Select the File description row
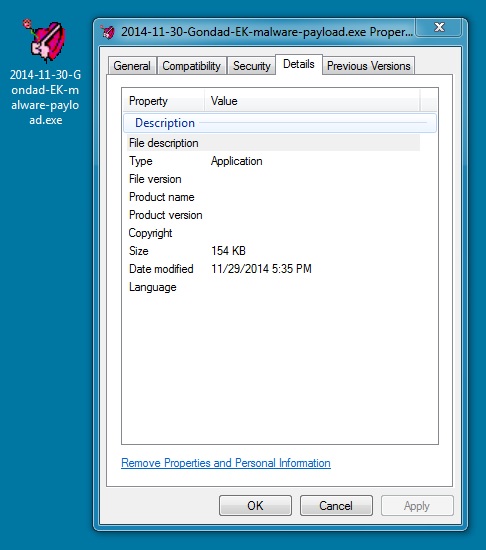This screenshot has height=550, width=486. (x=274, y=143)
